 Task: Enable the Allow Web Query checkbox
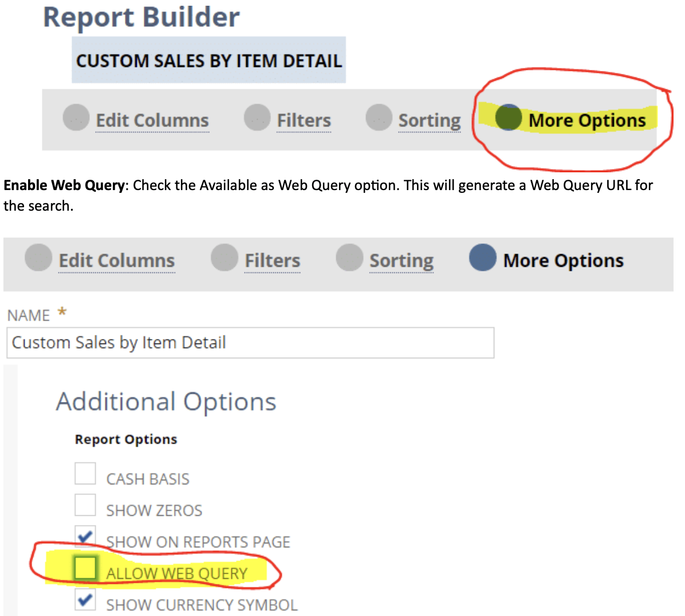point(85,567)
